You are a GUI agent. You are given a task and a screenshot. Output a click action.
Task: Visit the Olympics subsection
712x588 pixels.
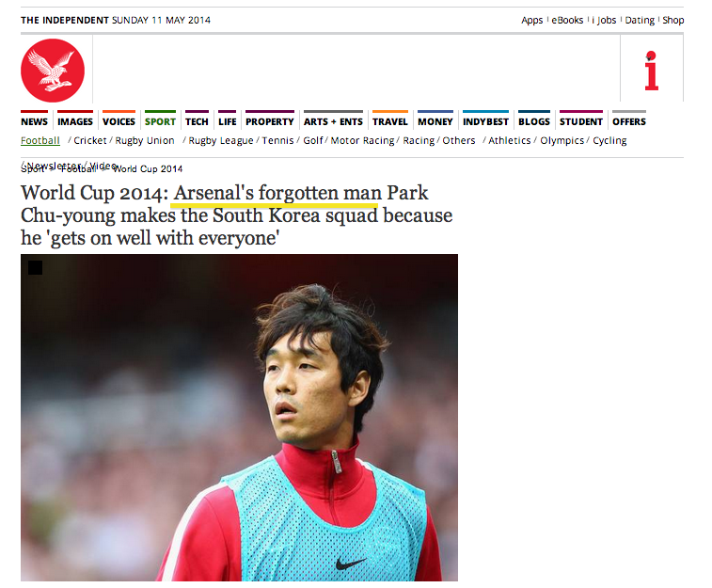click(562, 140)
